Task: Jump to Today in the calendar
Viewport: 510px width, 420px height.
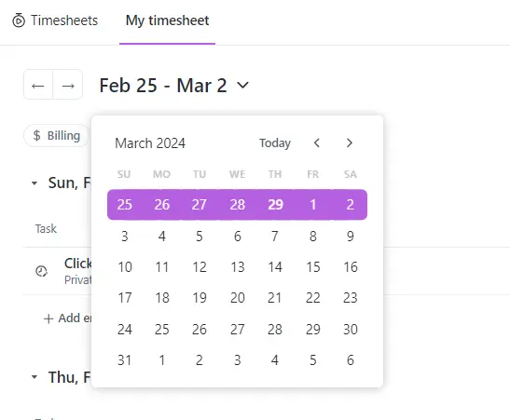Action: (x=275, y=142)
